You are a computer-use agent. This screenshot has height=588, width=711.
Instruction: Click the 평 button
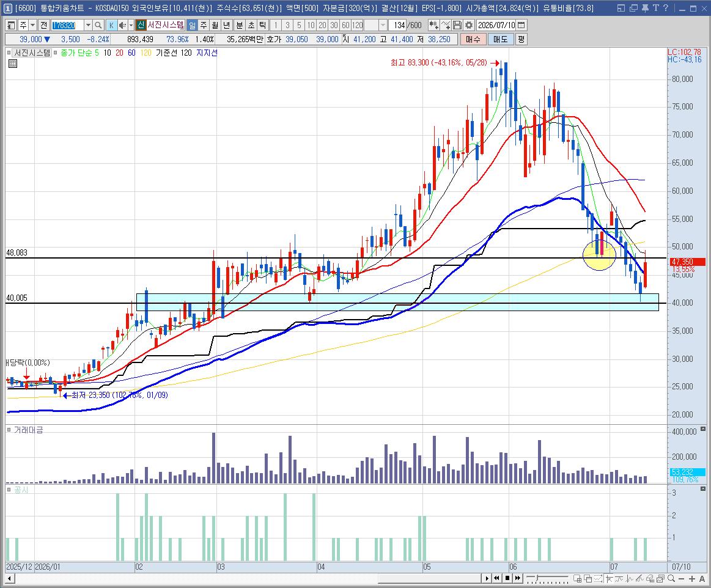[x=521, y=40]
